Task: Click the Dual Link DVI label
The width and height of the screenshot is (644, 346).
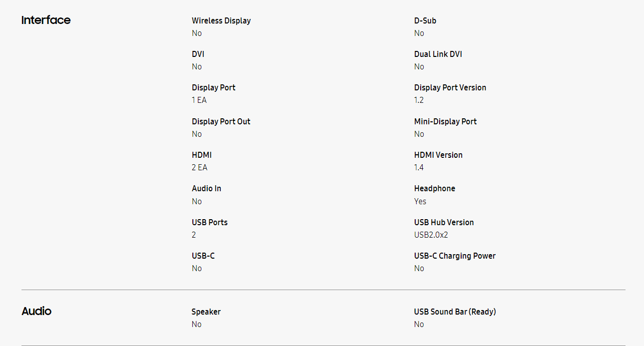Action: [x=438, y=54]
